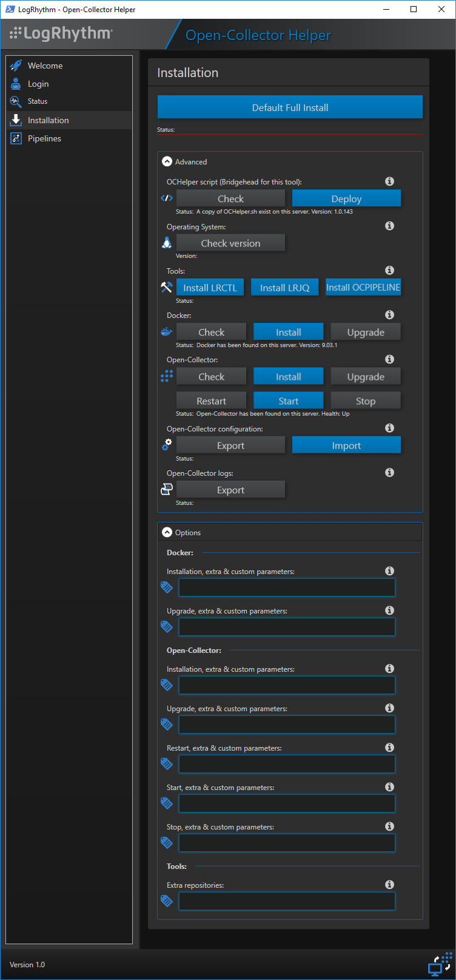Screen dimensions: 456x980
Task: Select Installation in the sidebar
Action: tap(69, 120)
